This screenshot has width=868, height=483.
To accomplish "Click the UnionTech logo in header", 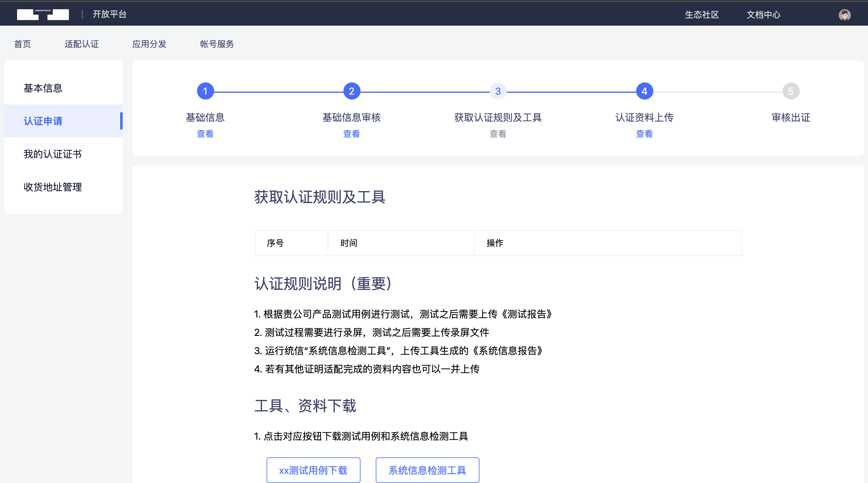I will 43,14.
